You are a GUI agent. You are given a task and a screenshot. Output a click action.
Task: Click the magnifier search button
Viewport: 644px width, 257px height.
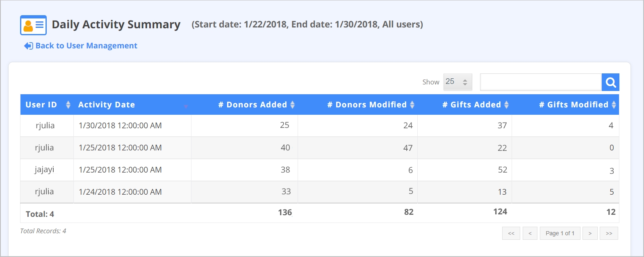pyautogui.click(x=610, y=82)
